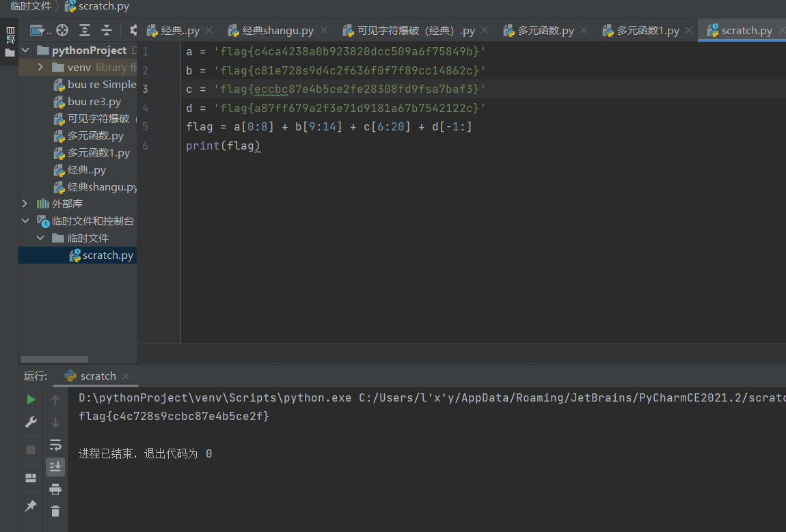The width and height of the screenshot is (786, 532).
Task: Click the 临时文件 breadcrumb at top
Action: (x=31, y=6)
